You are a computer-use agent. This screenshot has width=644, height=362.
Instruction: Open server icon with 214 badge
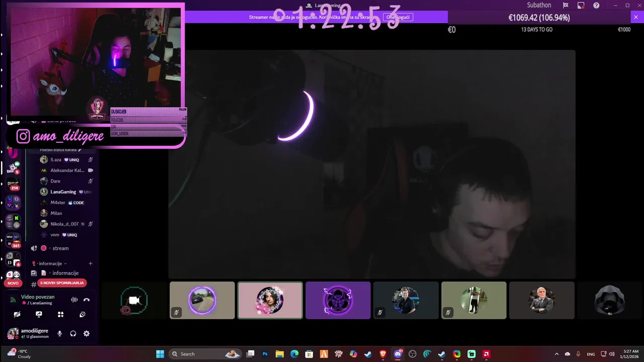pyautogui.click(x=12, y=184)
